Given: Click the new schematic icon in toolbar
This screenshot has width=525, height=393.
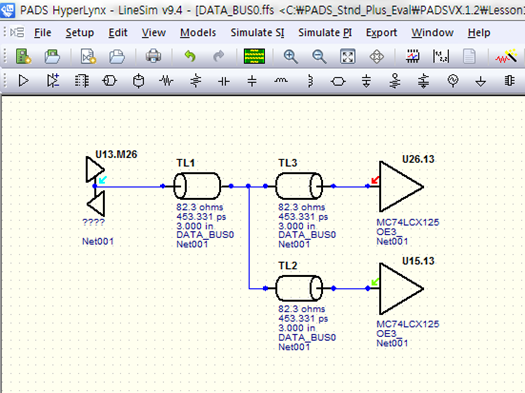Looking at the screenshot, I should click(23, 56).
